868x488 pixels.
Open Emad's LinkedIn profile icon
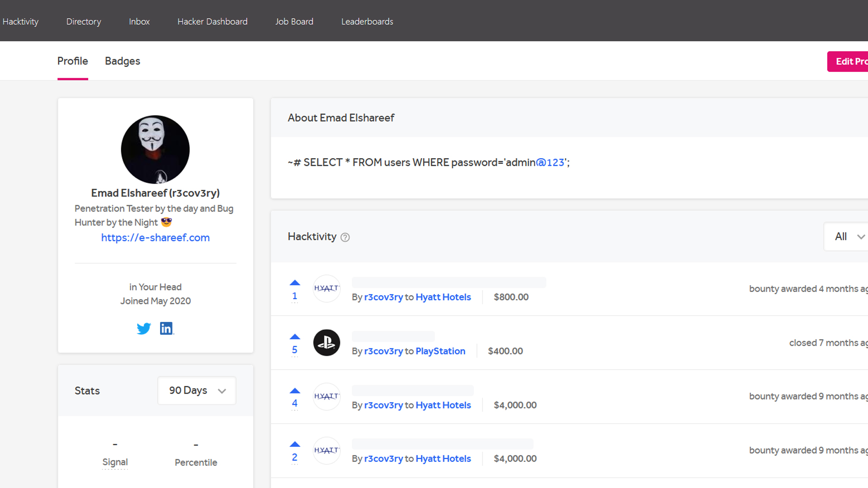pyautogui.click(x=166, y=328)
